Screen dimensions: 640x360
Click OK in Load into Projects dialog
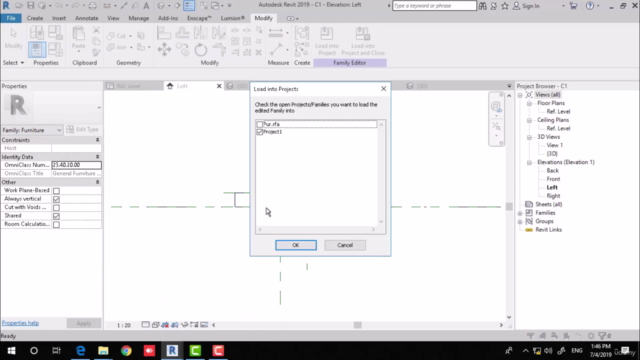tap(296, 245)
